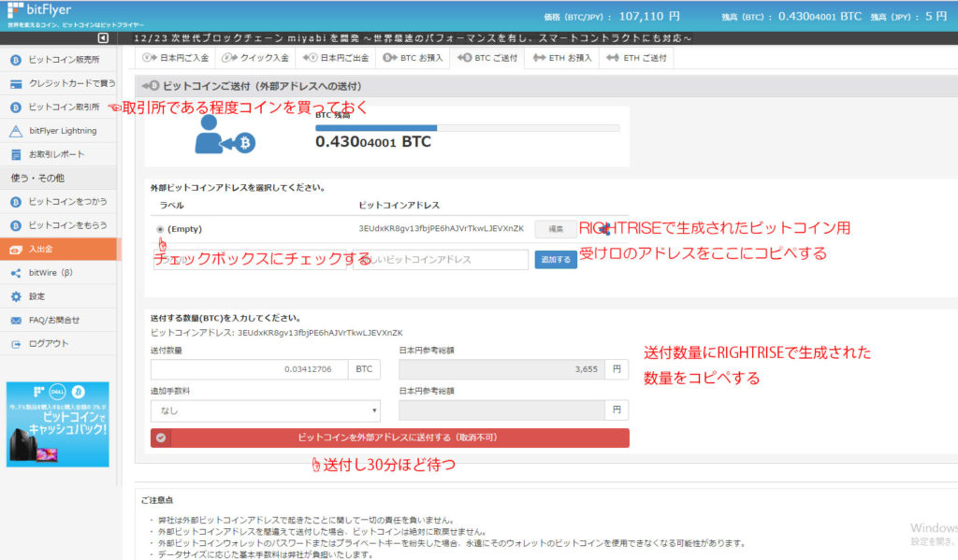Click the red ビットコインを外部アドレスに送付する button
This screenshot has height=560, width=958.
pos(390,438)
